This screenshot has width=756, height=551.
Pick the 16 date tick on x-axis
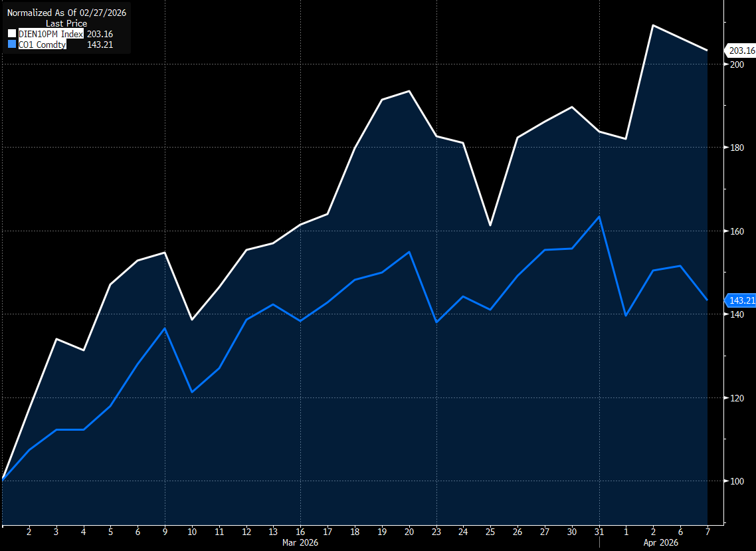pyautogui.click(x=300, y=532)
